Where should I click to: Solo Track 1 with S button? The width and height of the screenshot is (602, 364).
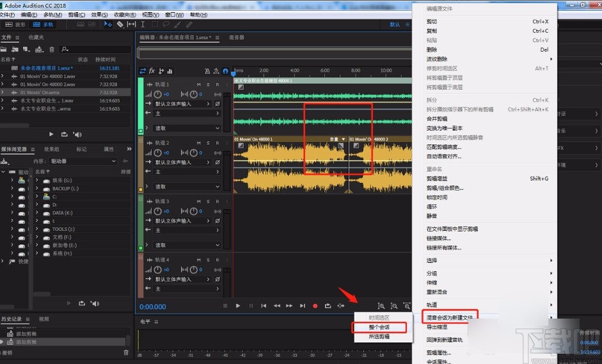tap(208, 84)
